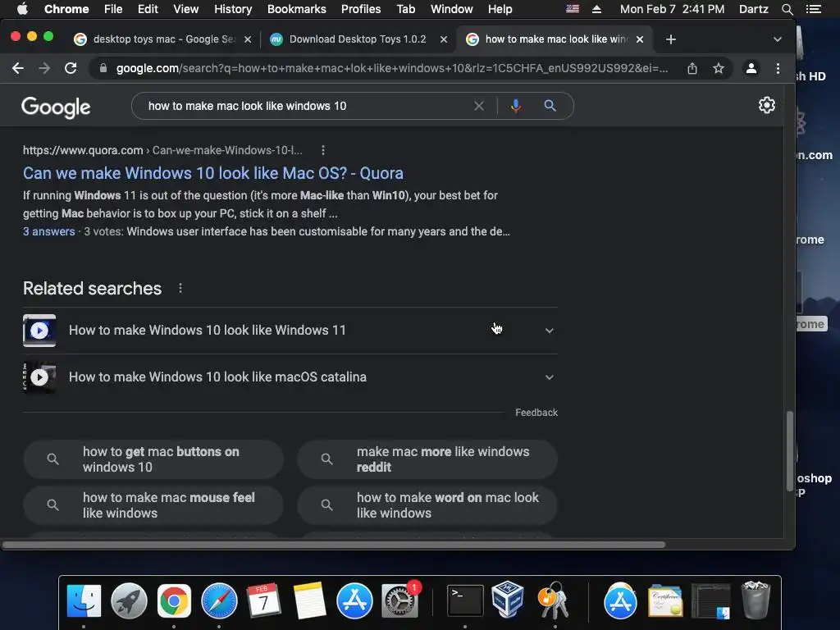
Task: Open Keychain Access from the Dock
Action: click(x=554, y=601)
